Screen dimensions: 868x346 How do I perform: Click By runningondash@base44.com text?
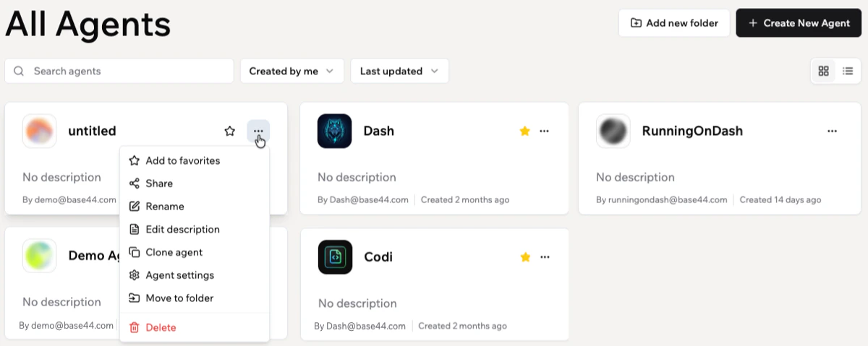pyautogui.click(x=662, y=199)
